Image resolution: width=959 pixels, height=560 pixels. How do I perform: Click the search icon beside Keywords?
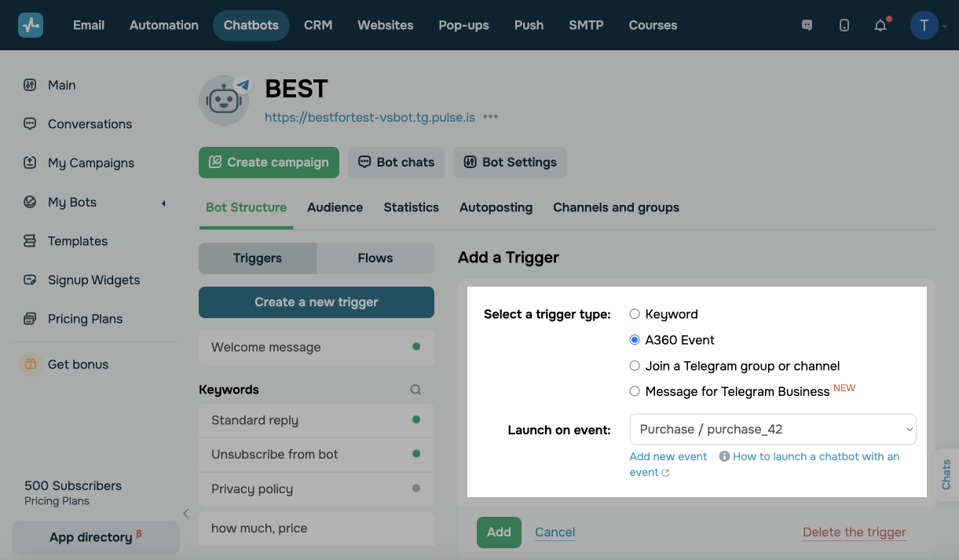pyautogui.click(x=415, y=390)
